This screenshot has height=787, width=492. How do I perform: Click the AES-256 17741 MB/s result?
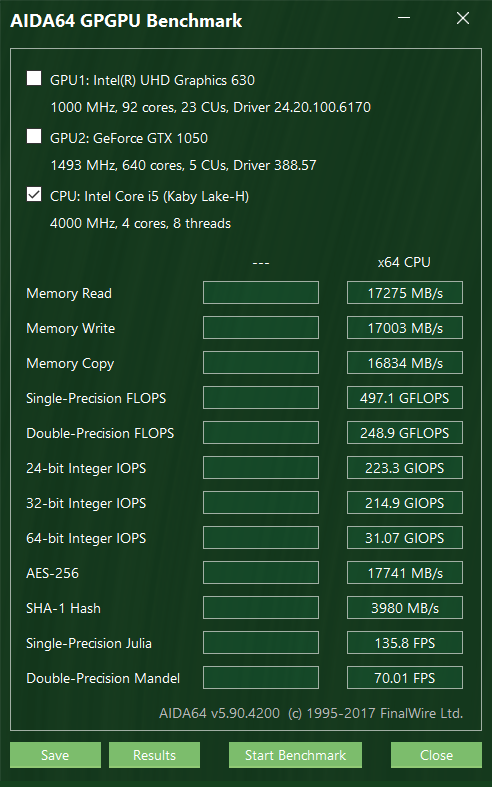[x=405, y=573]
